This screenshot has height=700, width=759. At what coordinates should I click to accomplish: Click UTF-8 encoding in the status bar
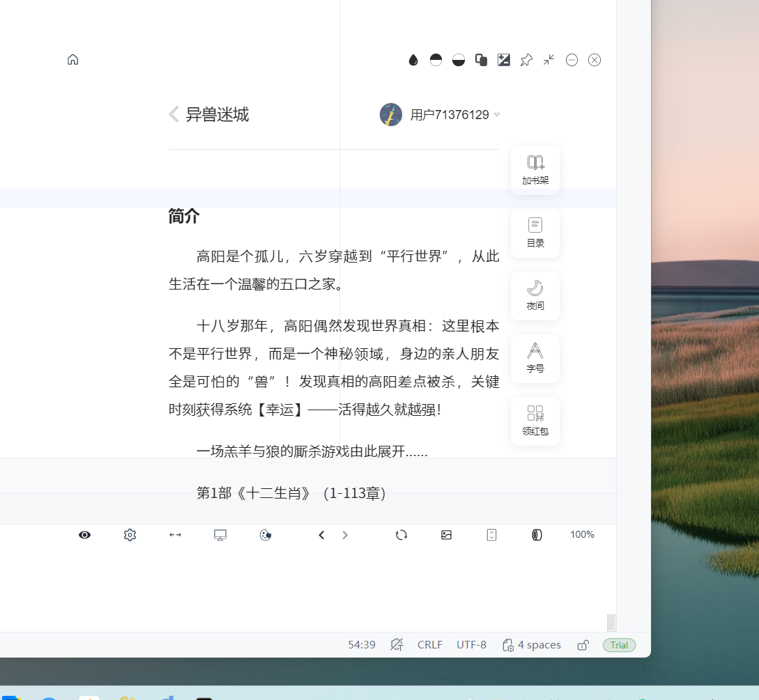471,644
